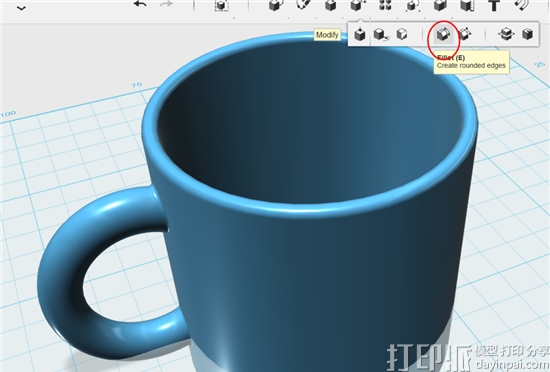Select the Fillet rounded edges tool
Viewport: 550px width, 372px height.
point(443,34)
